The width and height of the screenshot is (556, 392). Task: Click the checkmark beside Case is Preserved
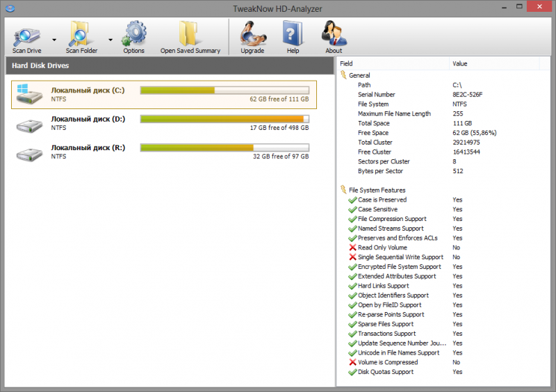(352, 199)
